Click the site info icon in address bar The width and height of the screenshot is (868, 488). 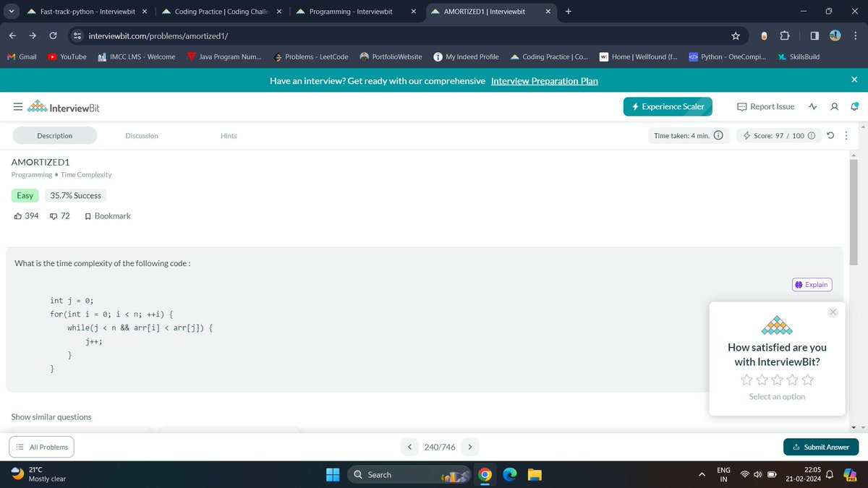click(x=76, y=35)
